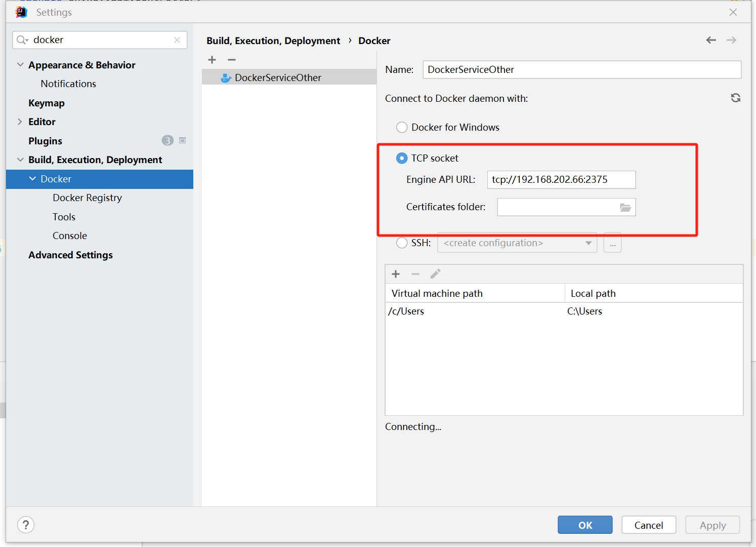Edit the Name field
Screen dimensions: 756x547
pyautogui.click(x=582, y=70)
